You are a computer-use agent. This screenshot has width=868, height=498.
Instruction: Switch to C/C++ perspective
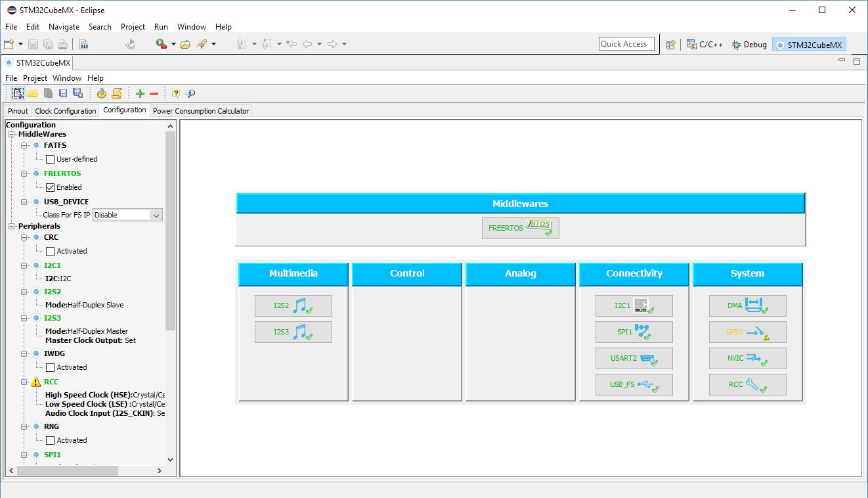pos(705,45)
